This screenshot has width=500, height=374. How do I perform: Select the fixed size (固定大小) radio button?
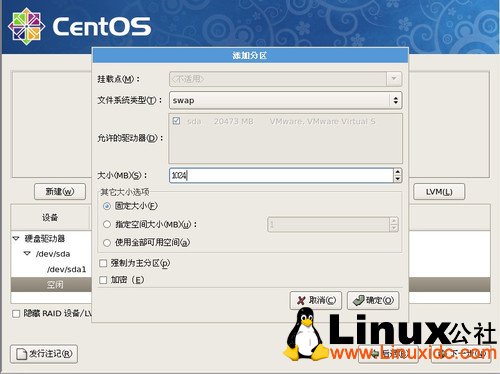(x=107, y=206)
